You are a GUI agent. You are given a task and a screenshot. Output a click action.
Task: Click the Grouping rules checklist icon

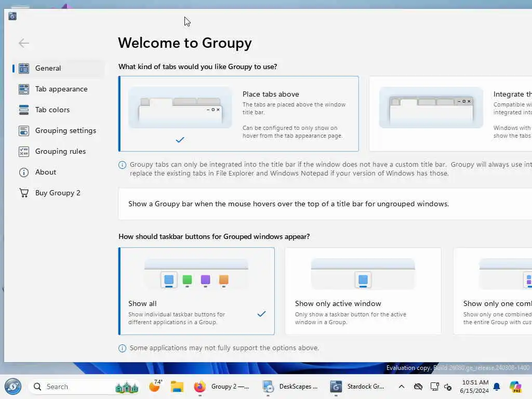tap(24, 151)
